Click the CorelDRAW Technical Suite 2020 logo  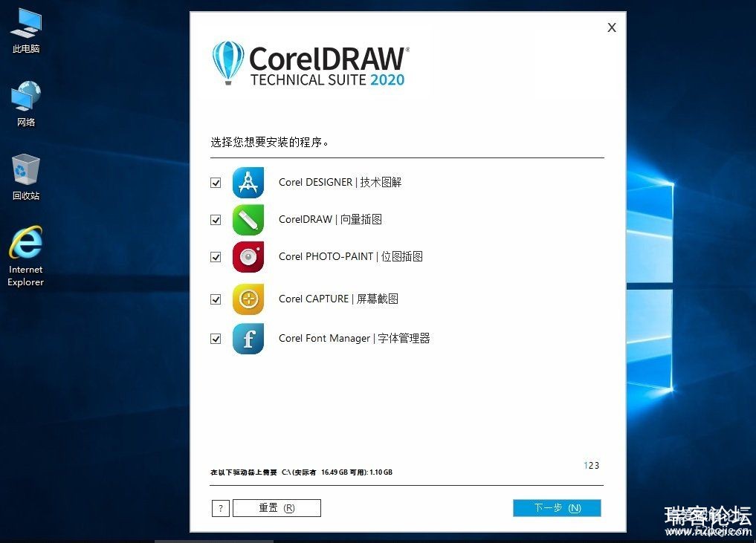point(311,63)
